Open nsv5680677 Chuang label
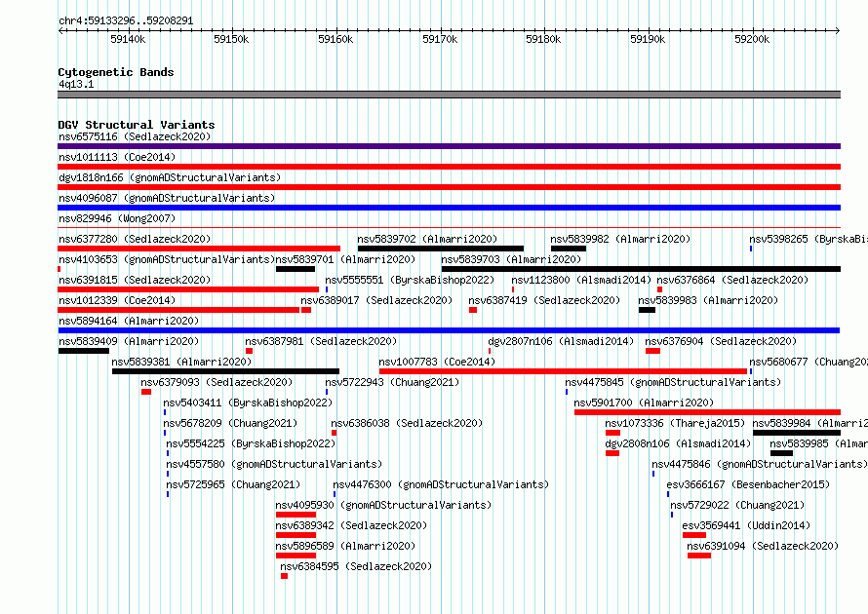The height and width of the screenshot is (614, 868). pos(809,362)
